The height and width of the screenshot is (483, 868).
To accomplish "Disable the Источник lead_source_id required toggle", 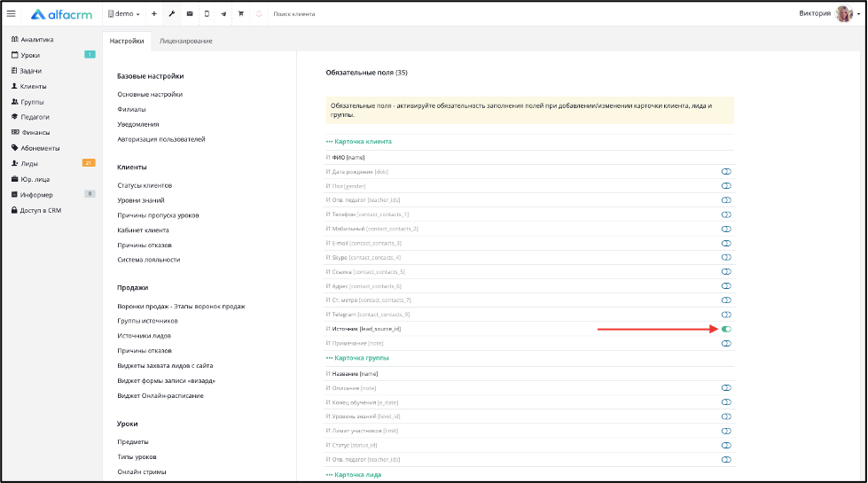I will tap(726, 329).
